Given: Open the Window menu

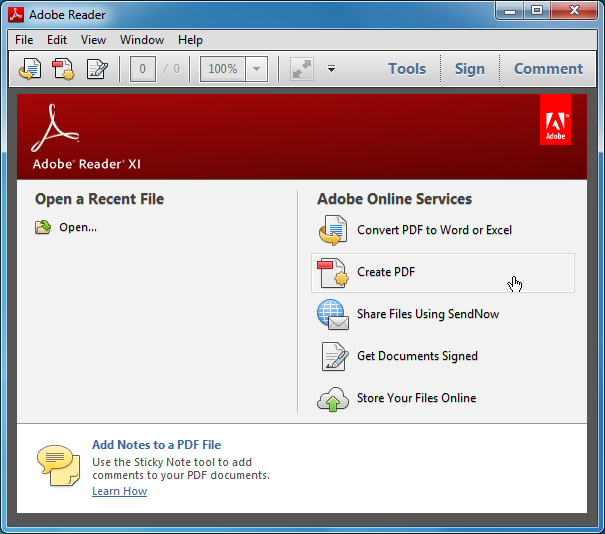Looking at the screenshot, I should (142, 40).
